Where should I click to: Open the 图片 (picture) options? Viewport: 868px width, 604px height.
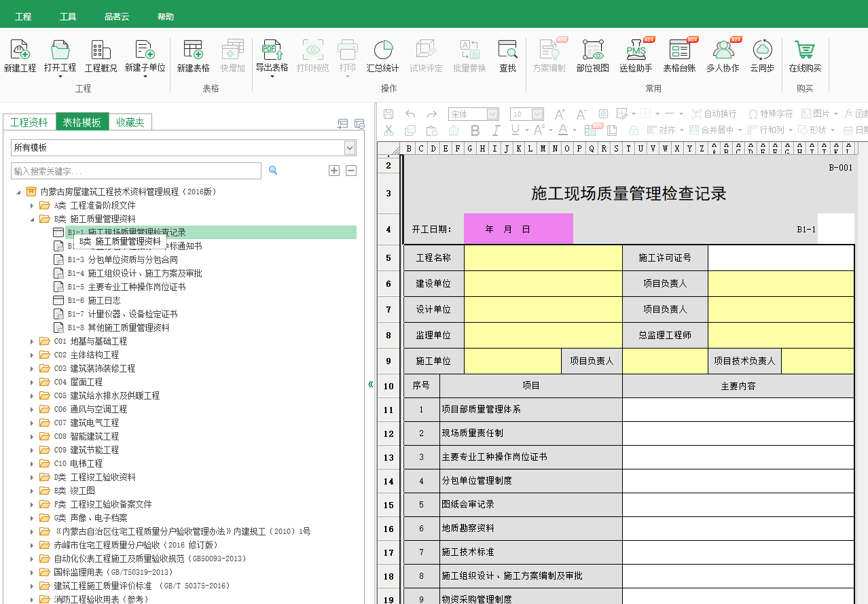click(x=818, y=114)
